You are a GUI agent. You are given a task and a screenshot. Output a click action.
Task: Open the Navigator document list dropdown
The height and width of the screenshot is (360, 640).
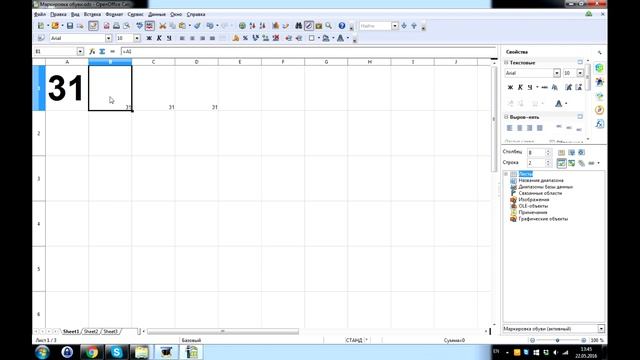click(x=601, y=329)
